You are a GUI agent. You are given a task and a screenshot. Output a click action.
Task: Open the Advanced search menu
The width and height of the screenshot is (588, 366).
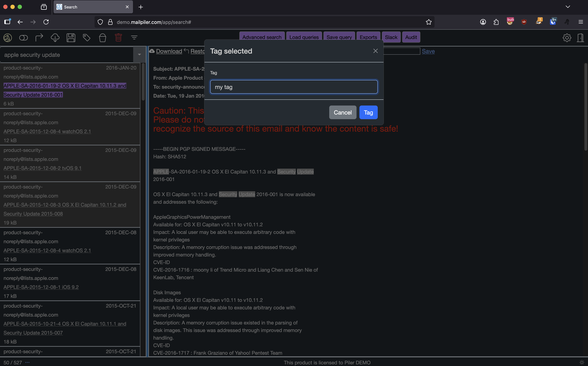(x=262, y=37)
